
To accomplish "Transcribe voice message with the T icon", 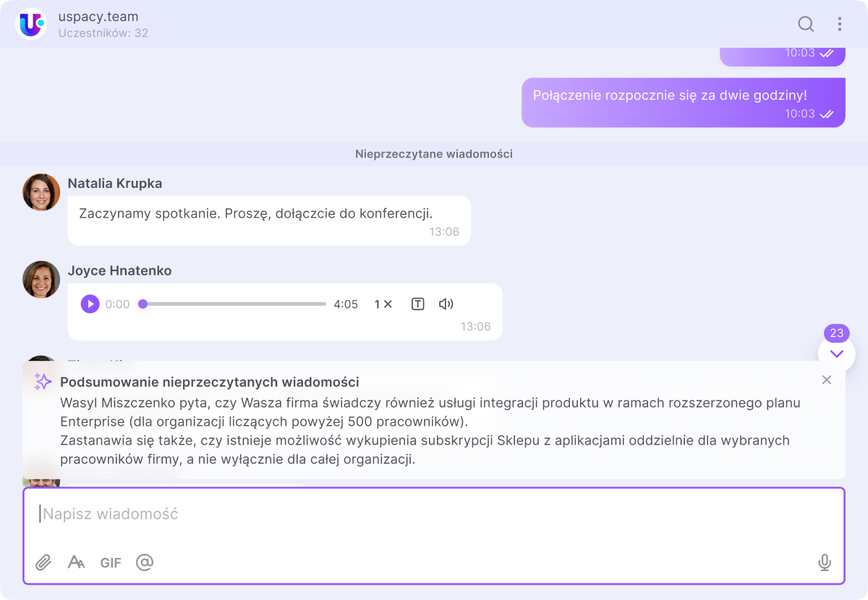I will [x=417, y=304].
